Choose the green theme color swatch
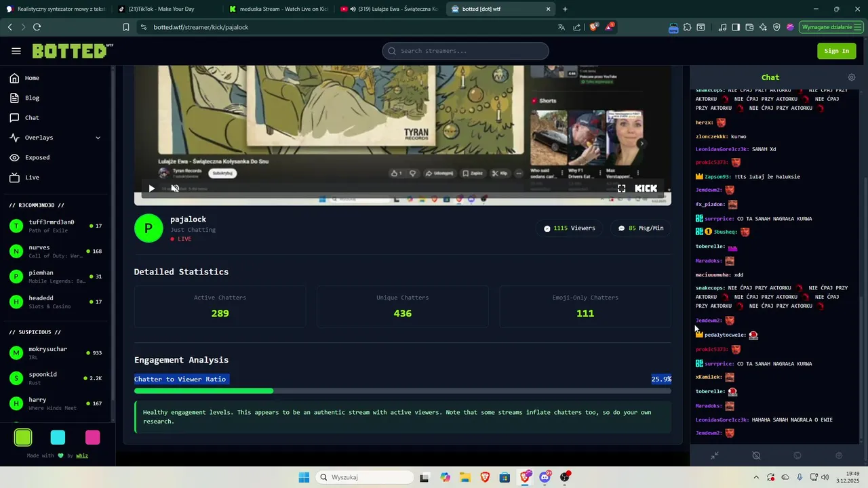The width and height of the screenshot is (868, 488). 23,437
